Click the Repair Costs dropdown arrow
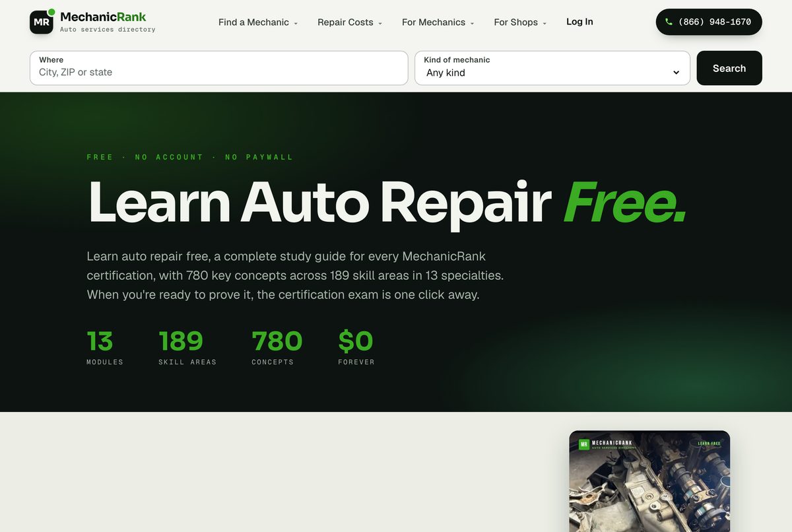This screenshot has width=792, height=532. click(380, 23)
